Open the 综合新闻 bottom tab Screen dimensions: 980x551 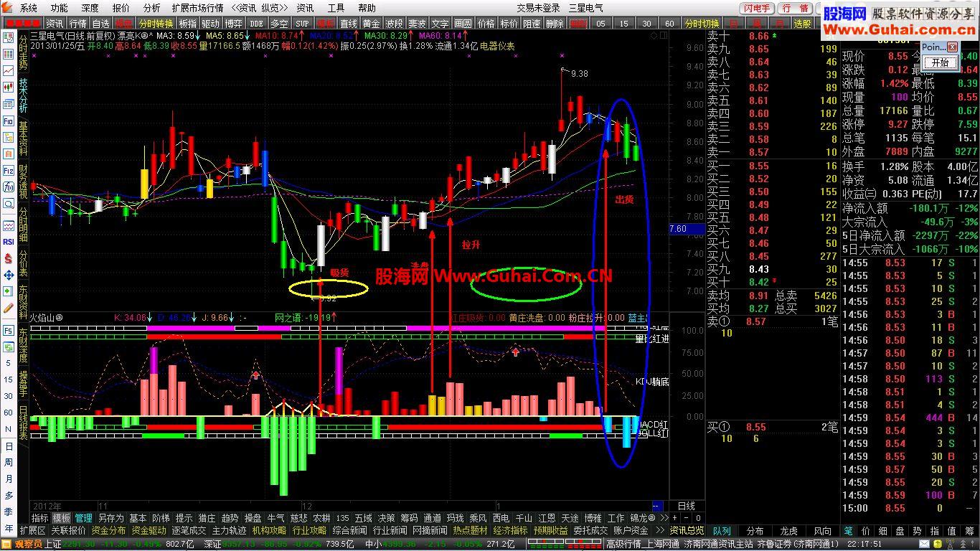(x=350, y=531)
